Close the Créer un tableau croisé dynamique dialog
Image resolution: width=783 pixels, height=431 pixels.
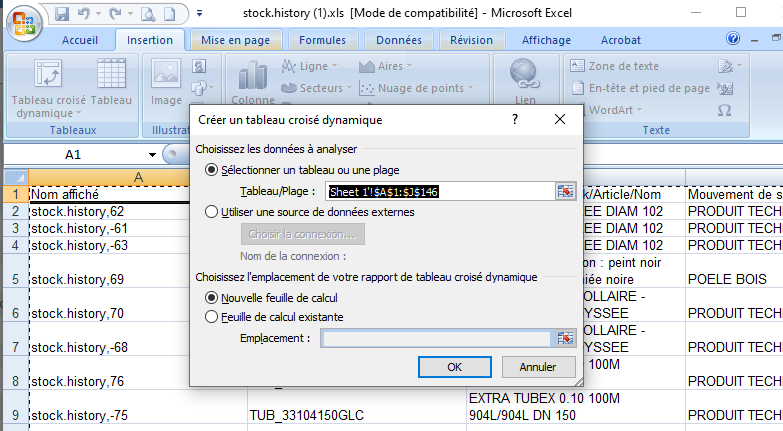560,119
